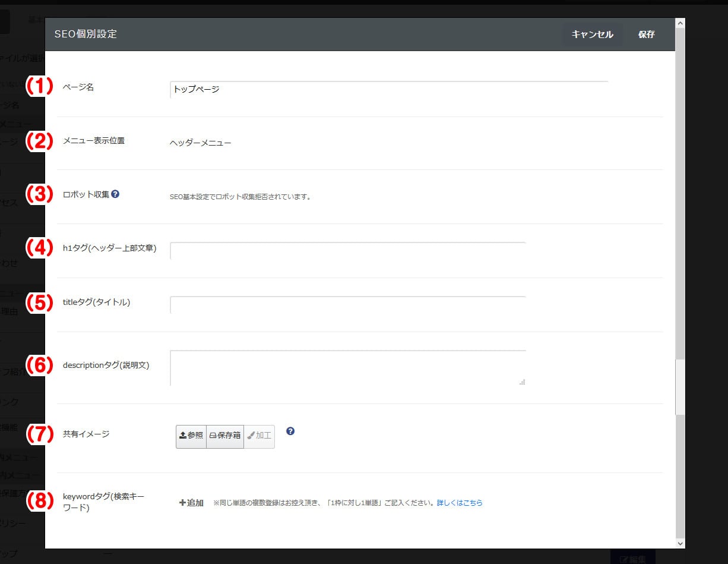Click the 共有イメージ label
This screenshot has height=564, width=728.
[86, 434]
